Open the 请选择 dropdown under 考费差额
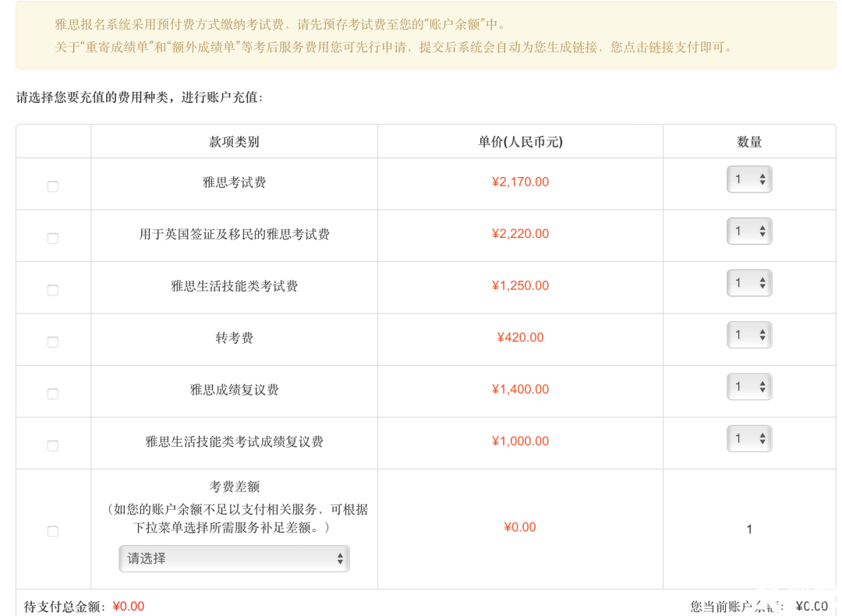This screenshot has height=616, width=842. (234, 558)
